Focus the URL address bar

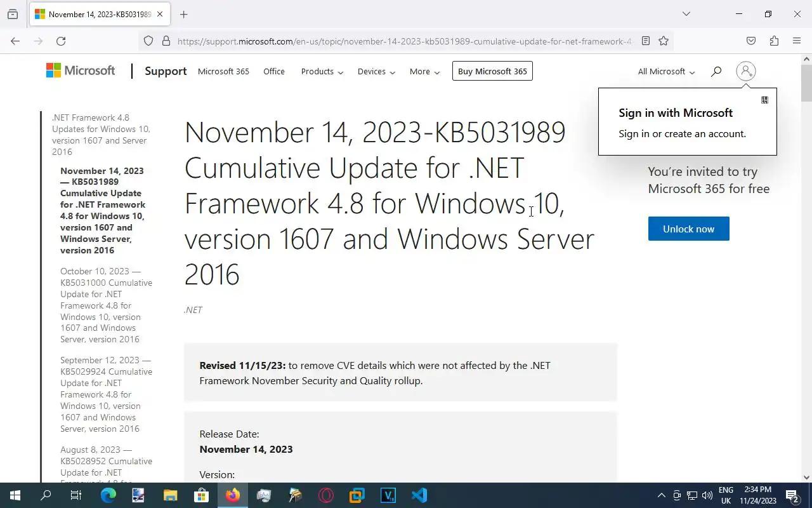[405, 41]
